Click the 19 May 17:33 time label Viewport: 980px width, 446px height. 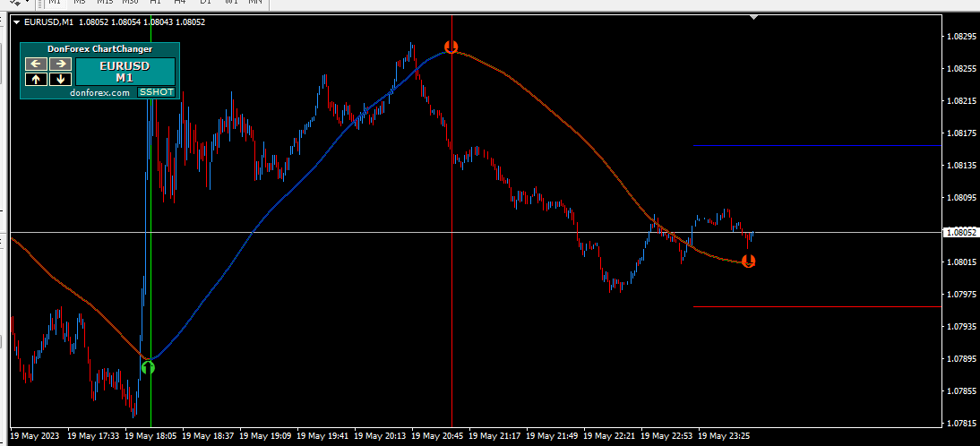pos(94,435)
